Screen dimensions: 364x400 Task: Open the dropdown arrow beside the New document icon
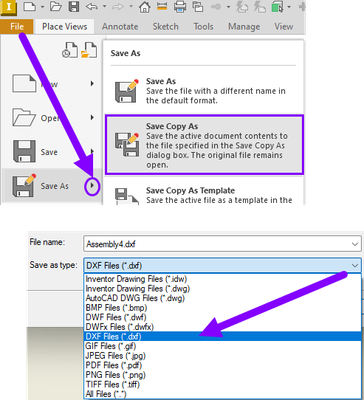point(42,7)
